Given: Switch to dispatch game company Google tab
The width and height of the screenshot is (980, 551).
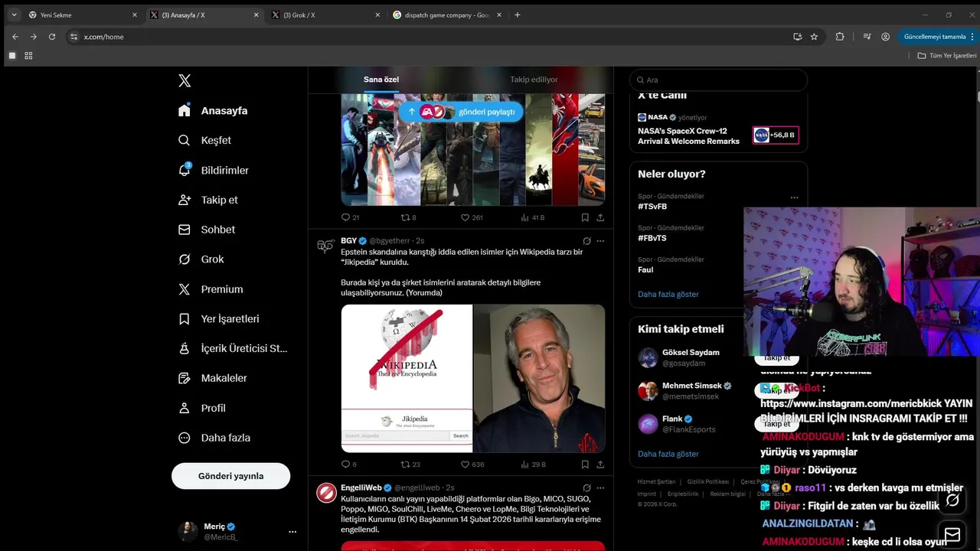Looking at the screenshot, I should coord(446,15).
